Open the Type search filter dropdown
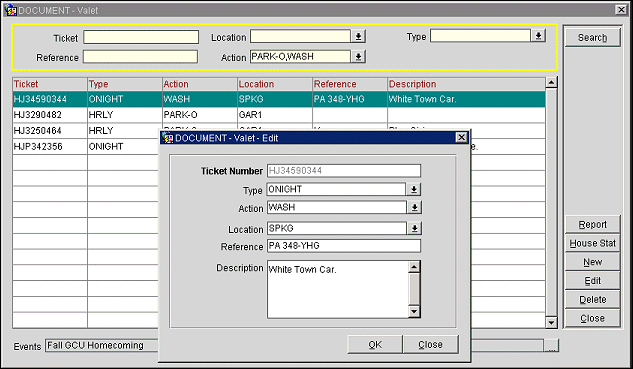 tap(538, 36)
